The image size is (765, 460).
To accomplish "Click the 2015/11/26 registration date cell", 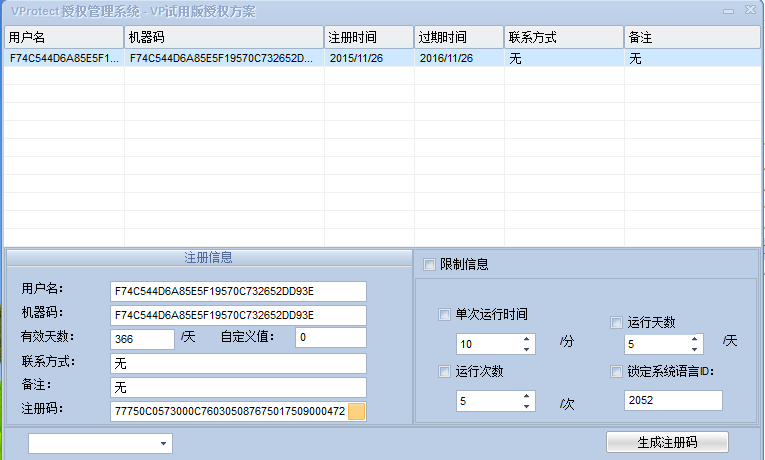I will [369, 59].
